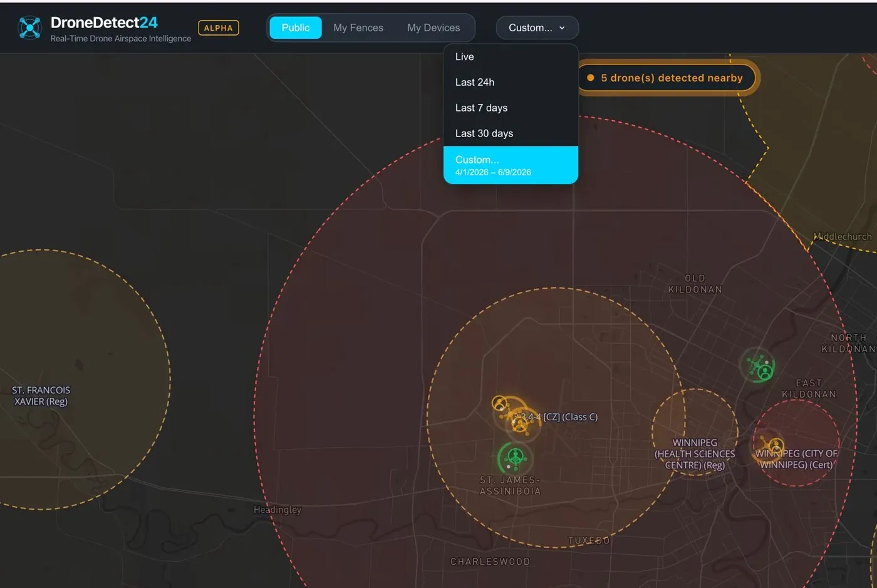Click the WINNIPEG (CITY OF WINNIPEG) (Cert) label
Viewport: 877px width, 588px height.
[797, 459]
